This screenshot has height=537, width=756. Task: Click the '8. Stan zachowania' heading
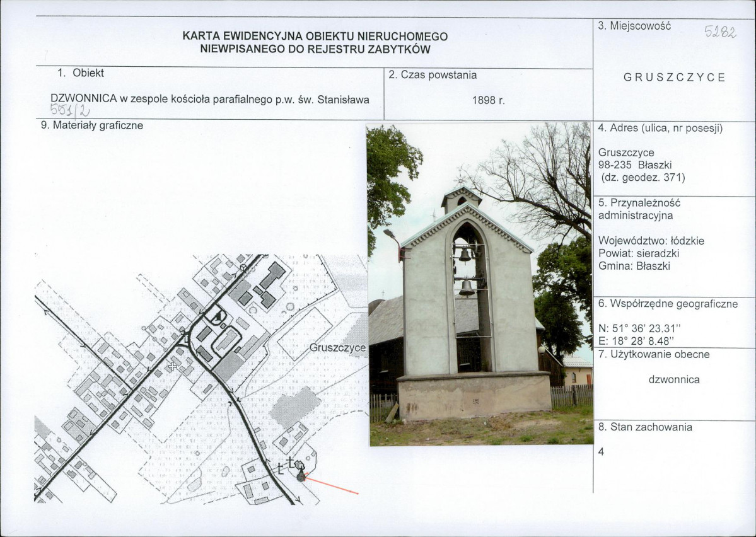(x=645, y=427)
